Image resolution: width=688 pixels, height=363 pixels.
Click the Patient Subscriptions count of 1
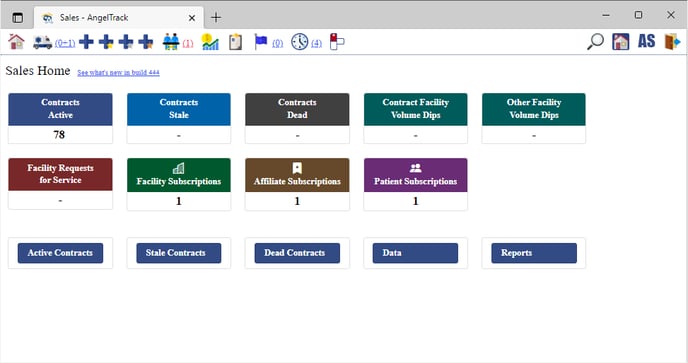coord(416,201)
